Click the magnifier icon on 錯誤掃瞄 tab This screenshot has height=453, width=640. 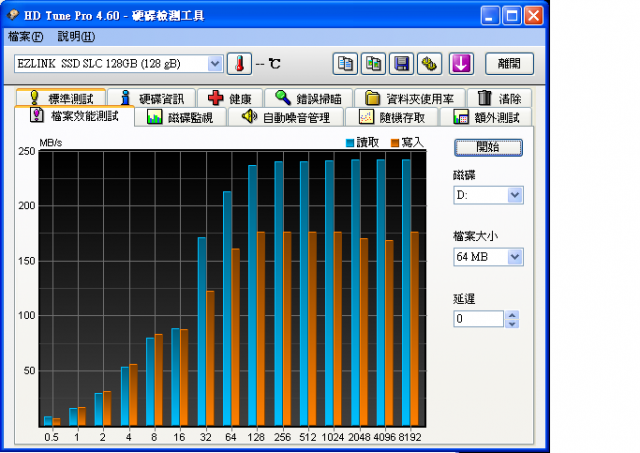[x=282, y=98]
